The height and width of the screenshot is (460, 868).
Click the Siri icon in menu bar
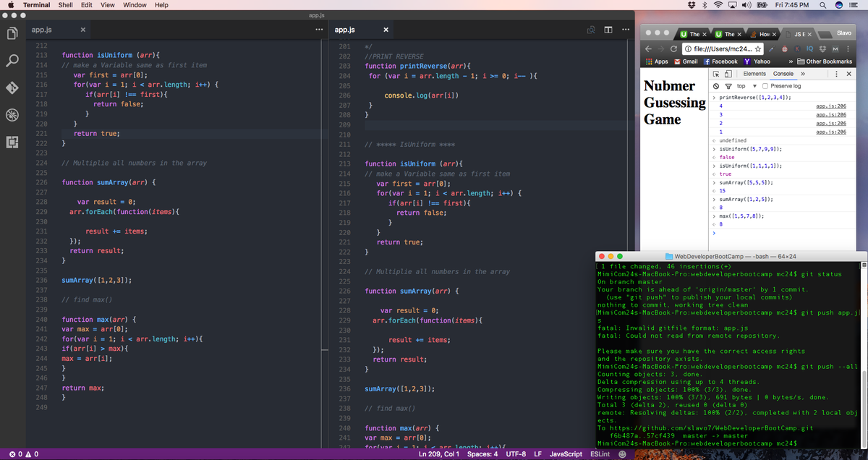pos(839,5)
